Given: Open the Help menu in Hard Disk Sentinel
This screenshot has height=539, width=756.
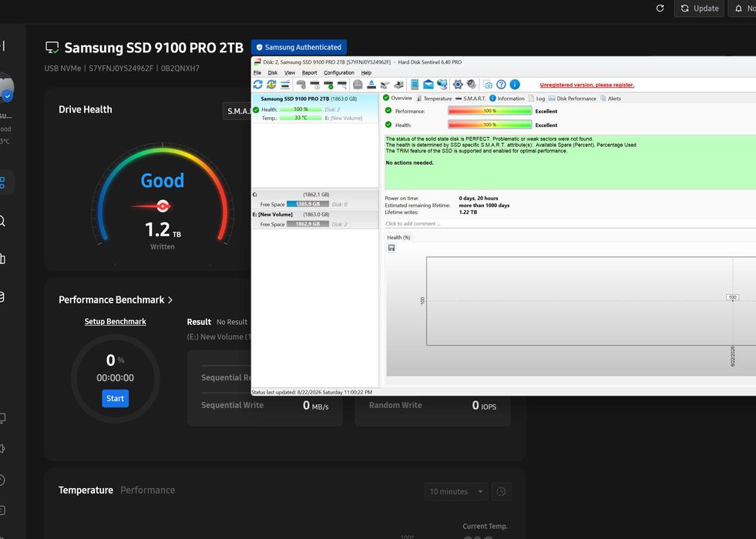Looking at the screenshot, I should (366, 72).
